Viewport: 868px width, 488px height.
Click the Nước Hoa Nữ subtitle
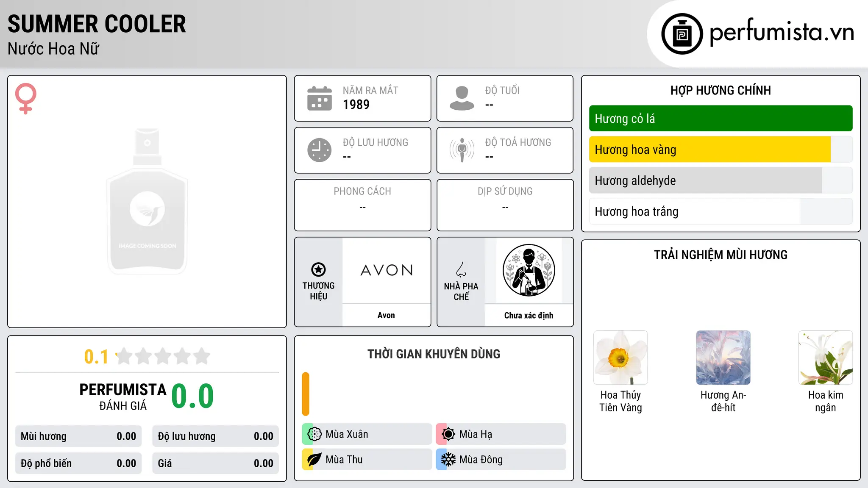53,49
